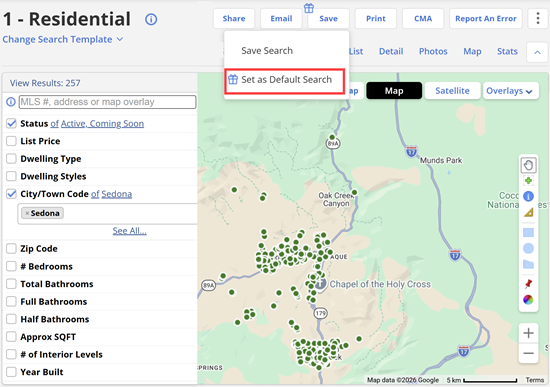Activate the blue info identify tool
The image size is (550, 387).
(528, 196)
